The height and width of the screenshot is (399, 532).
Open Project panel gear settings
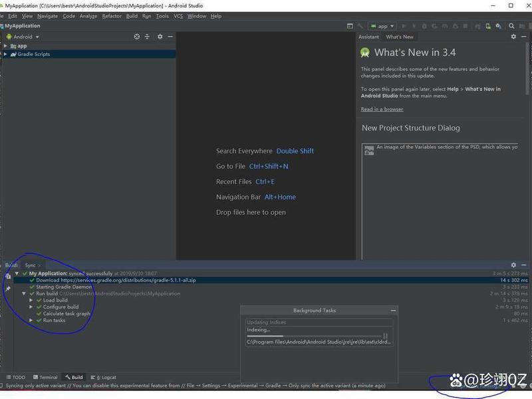point(160,37)
